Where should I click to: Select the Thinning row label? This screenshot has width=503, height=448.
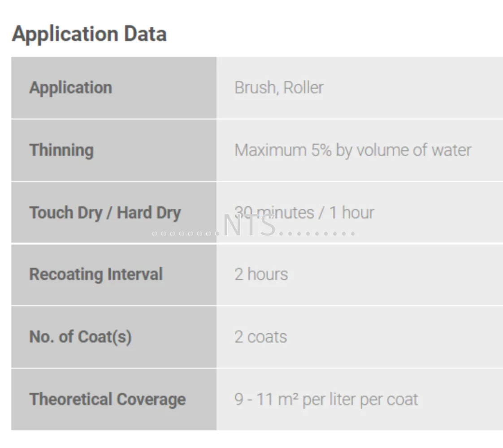pyautogui.click(x=61, y=150)
